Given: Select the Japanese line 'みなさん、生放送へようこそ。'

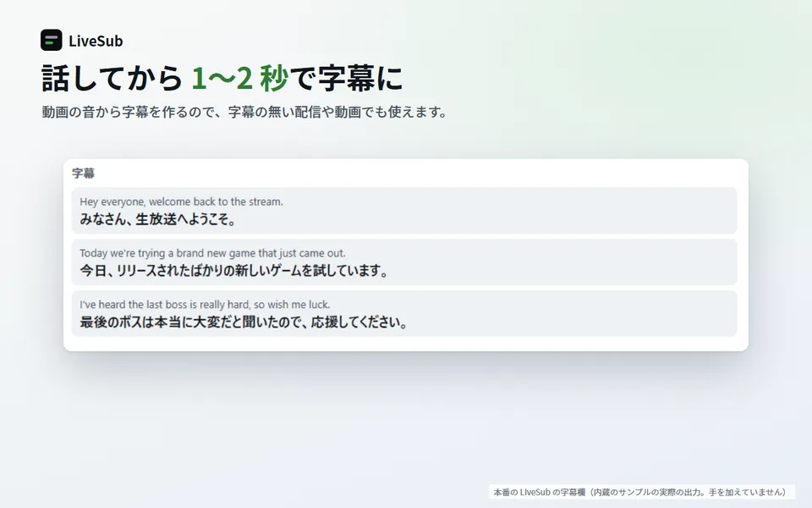Looking at the screenshot, I should (x=158, y=219).
